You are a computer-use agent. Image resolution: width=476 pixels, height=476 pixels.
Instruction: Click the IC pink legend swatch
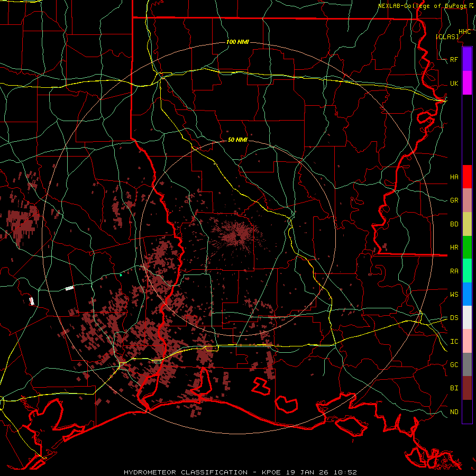[467, 341]
